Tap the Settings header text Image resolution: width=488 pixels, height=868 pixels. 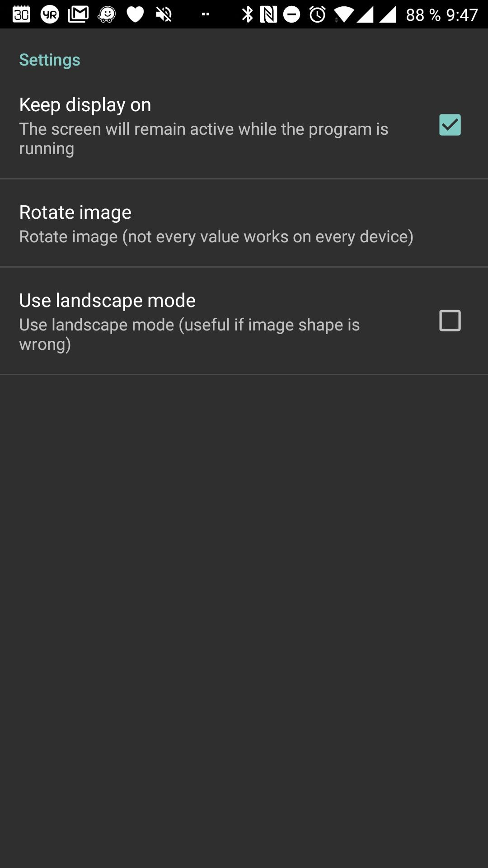[x=50, y=60]
